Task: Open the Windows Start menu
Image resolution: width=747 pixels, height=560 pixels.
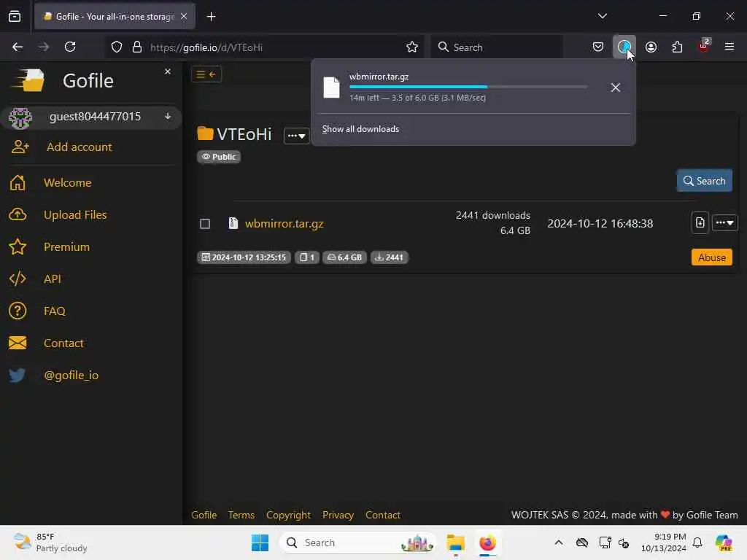Action: tap(260, 542)
